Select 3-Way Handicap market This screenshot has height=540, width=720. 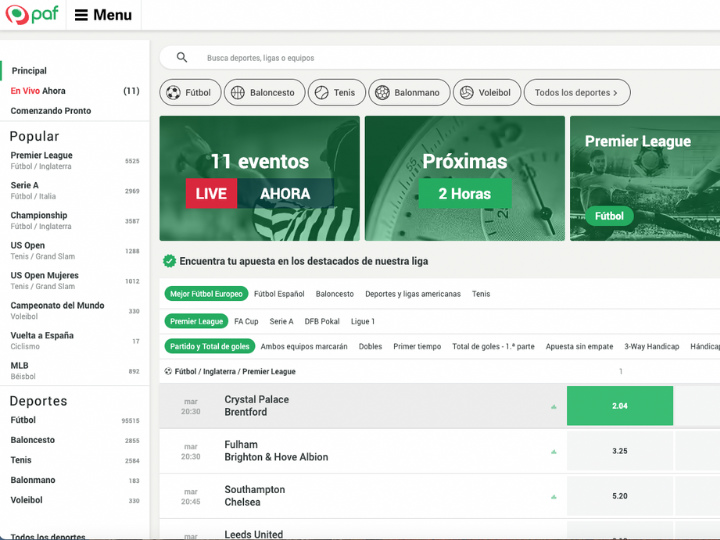pyautogui.click(x=652, y=346)
